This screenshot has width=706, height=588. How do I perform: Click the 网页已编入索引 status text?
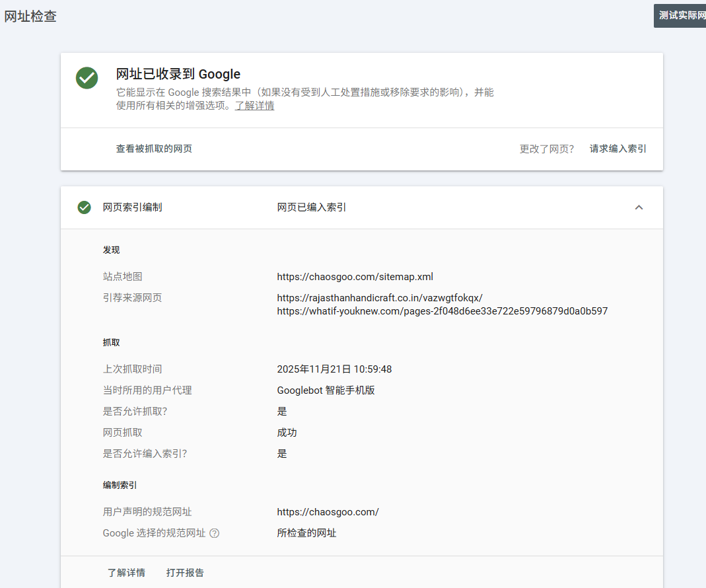pos(311,207)
